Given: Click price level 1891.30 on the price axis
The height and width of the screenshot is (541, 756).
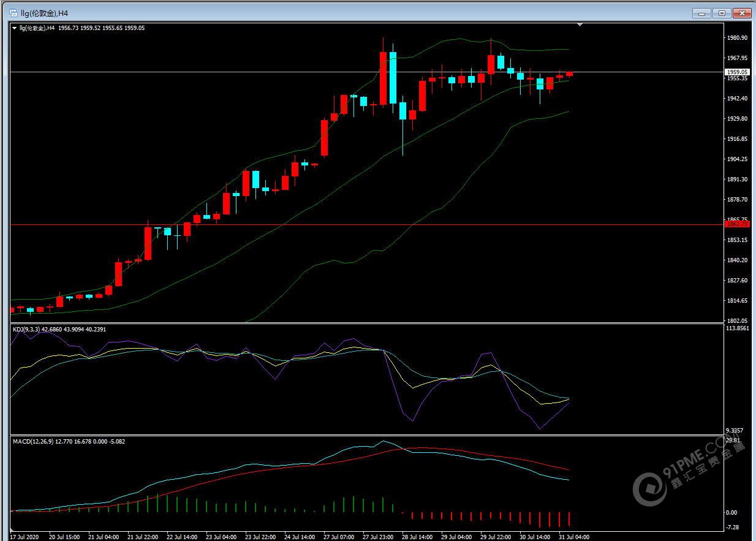Looking at the screenshot, I should coord(737,180).
